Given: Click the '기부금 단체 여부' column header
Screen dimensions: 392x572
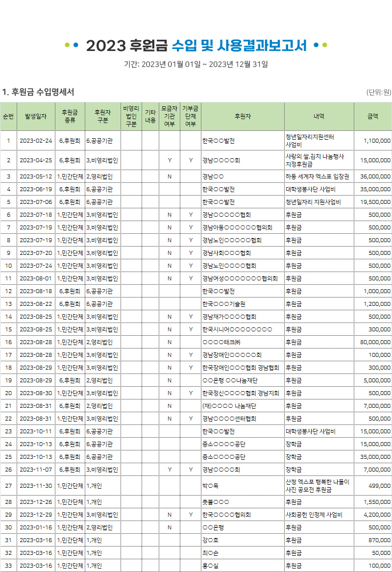Looking at the screenshot, I should tap(190, 116).
